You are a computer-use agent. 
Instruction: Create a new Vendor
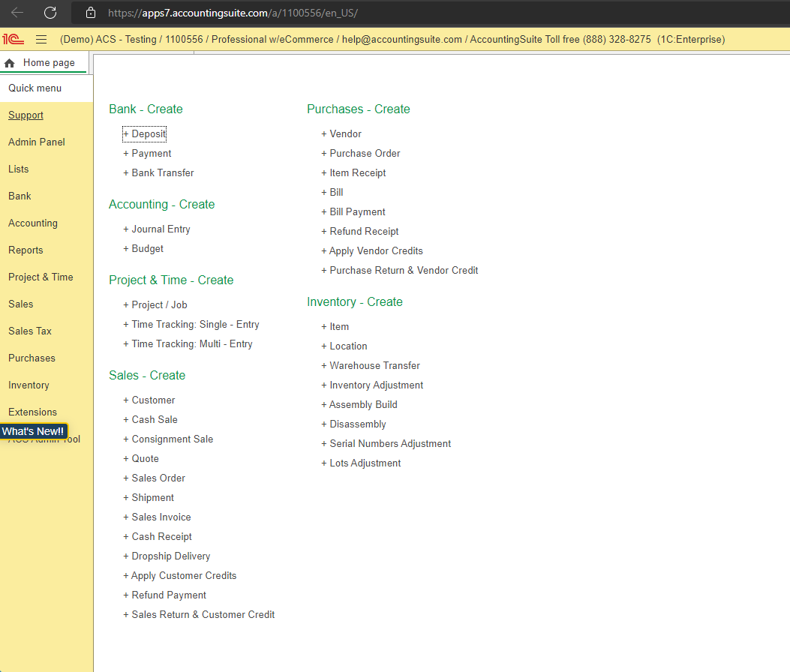point(341,134)
